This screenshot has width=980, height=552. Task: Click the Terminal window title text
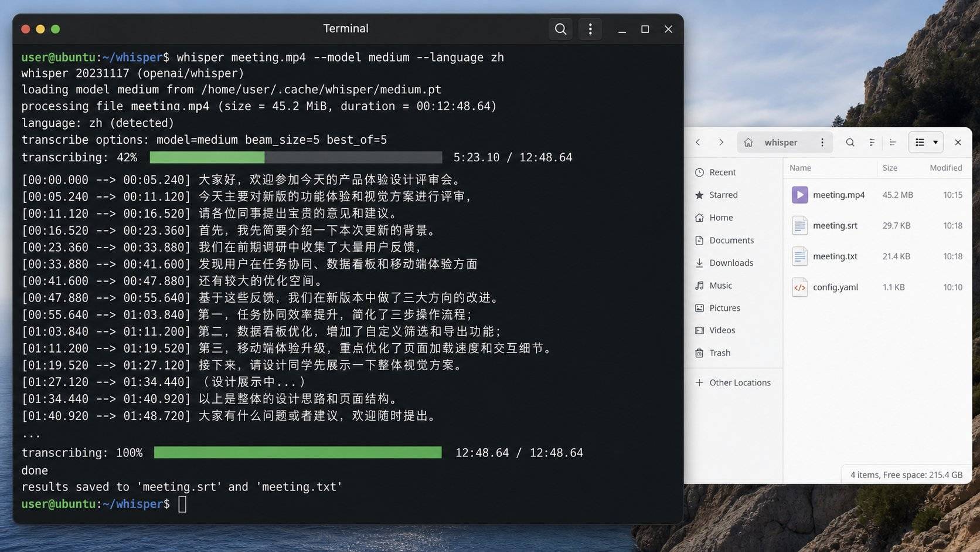[346, 28]
